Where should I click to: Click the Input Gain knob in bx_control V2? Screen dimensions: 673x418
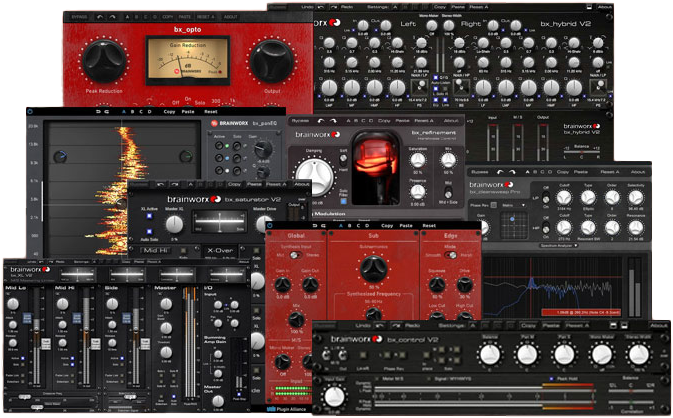(334, 396)
